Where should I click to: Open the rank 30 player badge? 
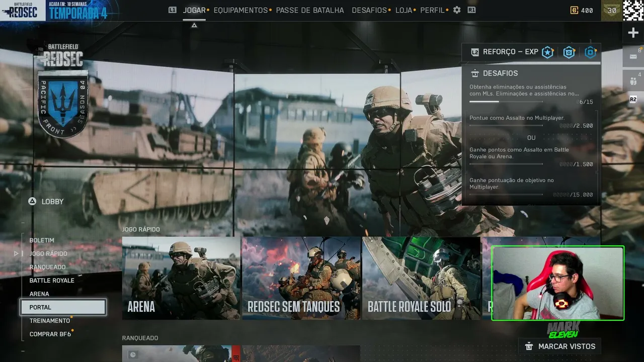click(x=612, y=11)
